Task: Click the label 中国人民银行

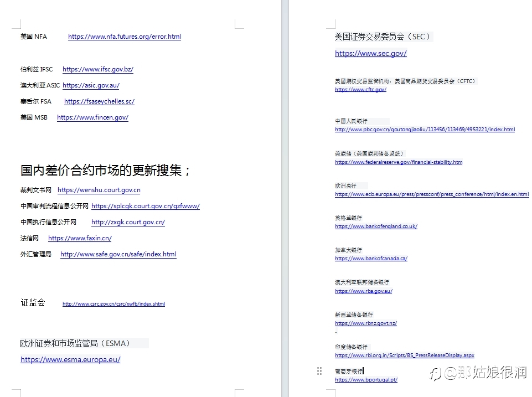Action: pos(351,121)
